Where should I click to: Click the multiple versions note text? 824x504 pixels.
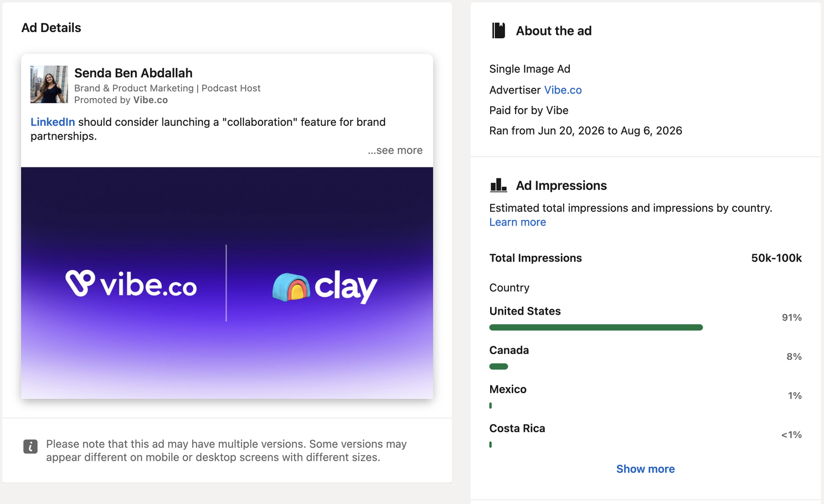pyautogui.click(x=226, y=451)
